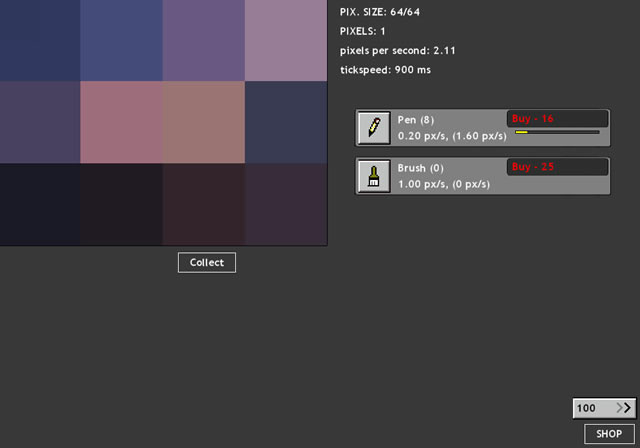Image resolution: width=640 pixels, height=448 pixels.
Task: Collect pixels with the Collect button
Action: pyautogui.click(x=207, y=262)
